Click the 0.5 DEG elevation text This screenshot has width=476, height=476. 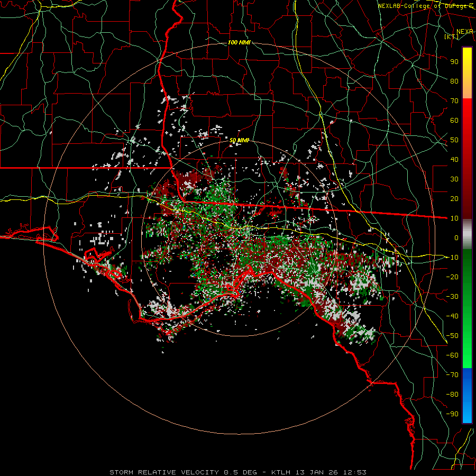coord(240,472)
